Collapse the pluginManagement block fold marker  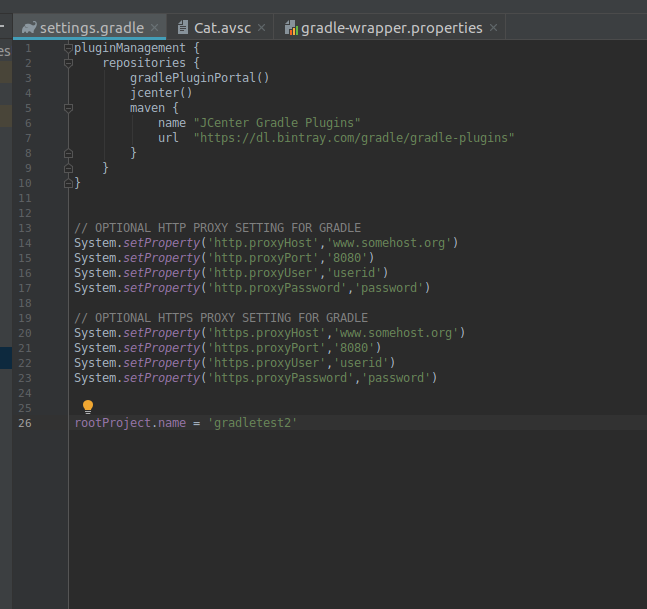(68, 48)
